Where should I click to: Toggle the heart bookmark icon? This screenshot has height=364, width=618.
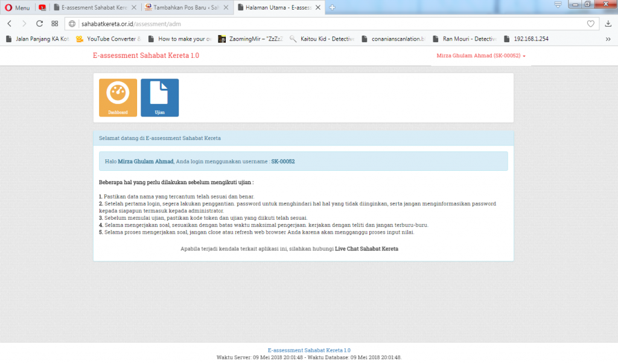tap(592, 25)
